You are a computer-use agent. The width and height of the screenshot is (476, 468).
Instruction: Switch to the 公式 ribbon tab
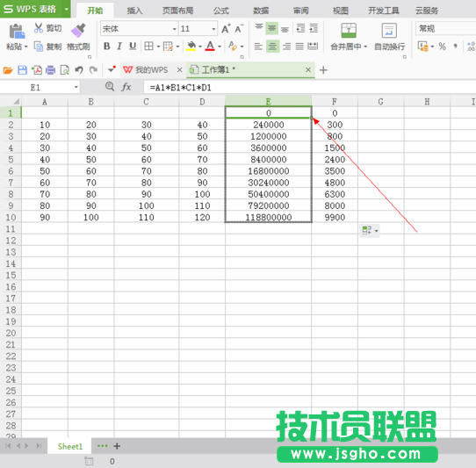click(x=221, y=11)
